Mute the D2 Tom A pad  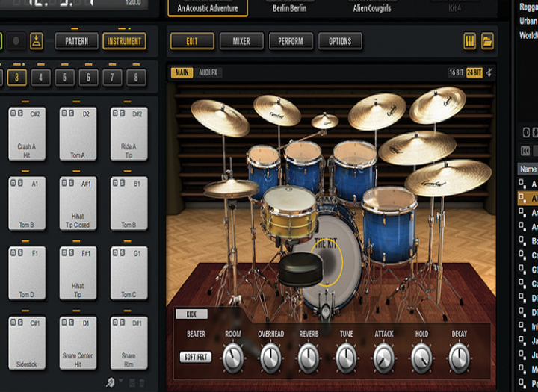point(64,113)
